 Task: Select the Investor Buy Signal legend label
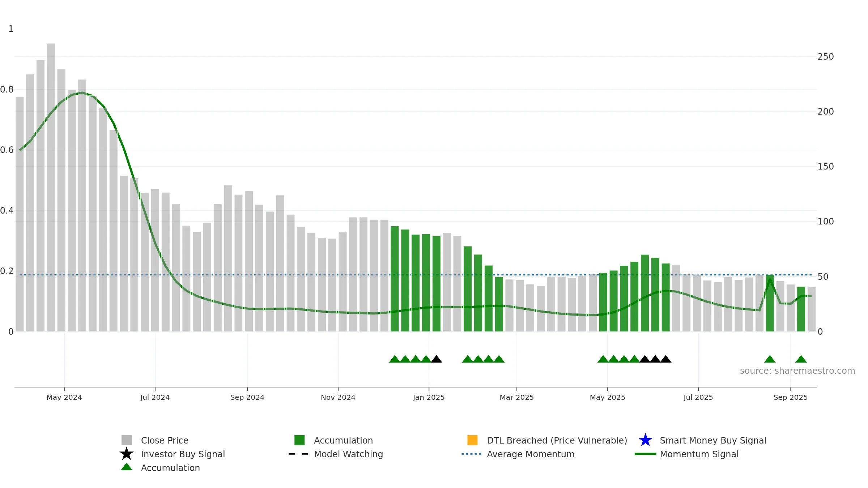(183, 454)
